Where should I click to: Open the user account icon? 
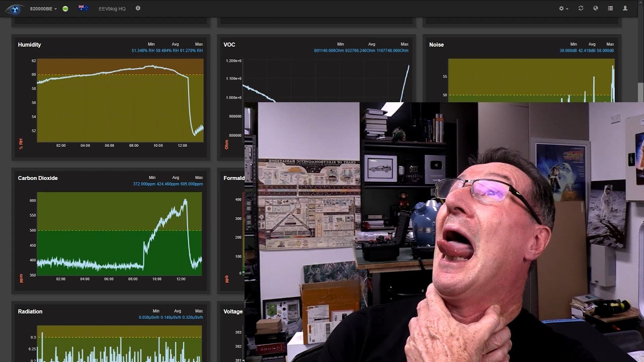pos(625,9)
